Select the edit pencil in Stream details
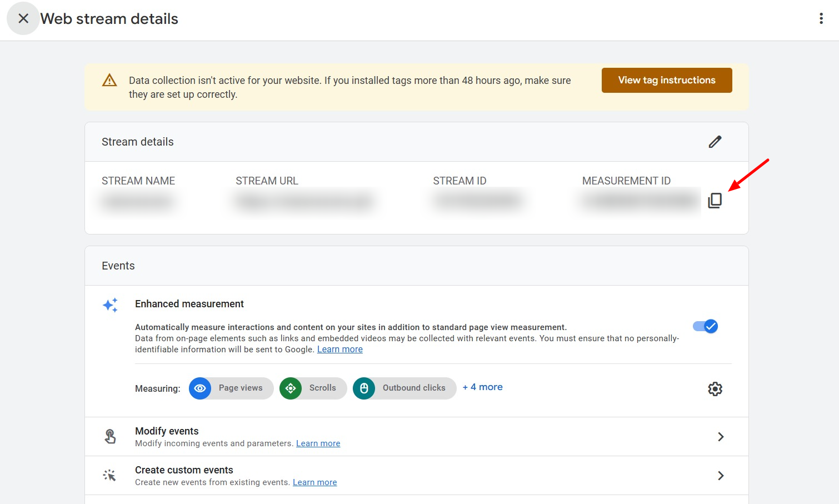Screen dimensions: 839x504 click(715, 142)
